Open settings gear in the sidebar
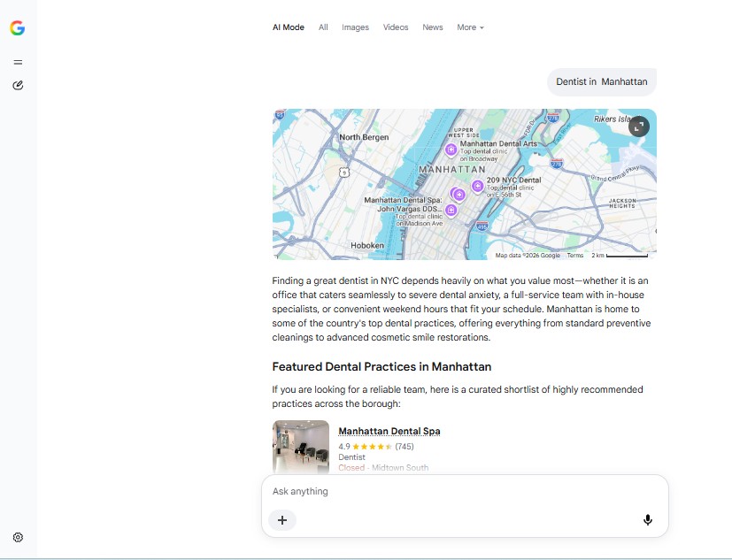 click(x=18, y=537)
